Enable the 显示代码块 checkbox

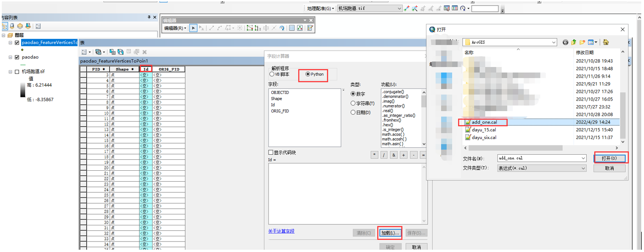tap(271, 152)
